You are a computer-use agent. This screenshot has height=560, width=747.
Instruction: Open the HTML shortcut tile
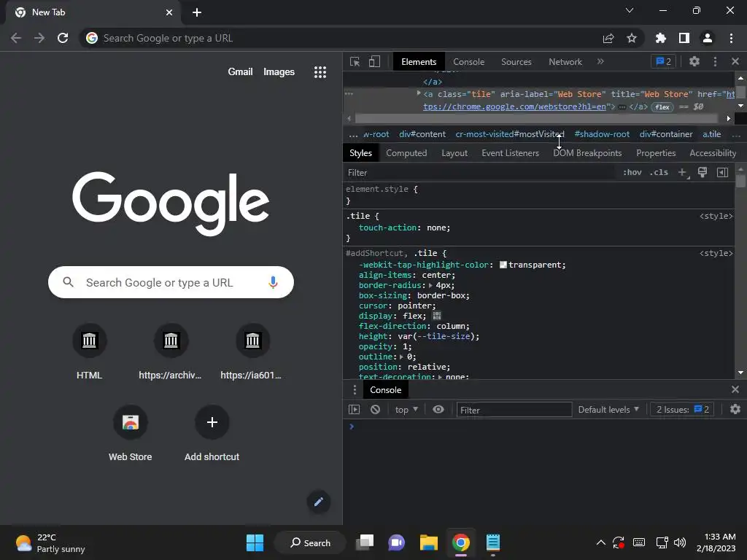click(x=89, y=351)
